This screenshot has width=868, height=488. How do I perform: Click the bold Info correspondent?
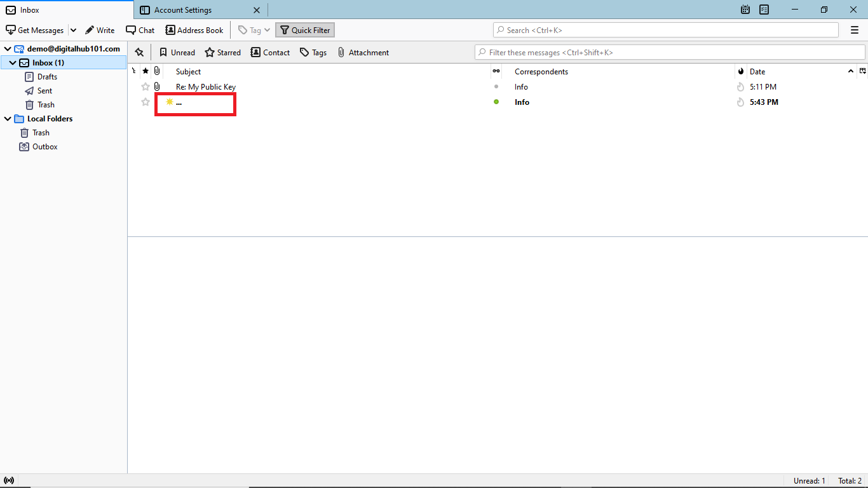pyautogui.click(x=522, y=102)
